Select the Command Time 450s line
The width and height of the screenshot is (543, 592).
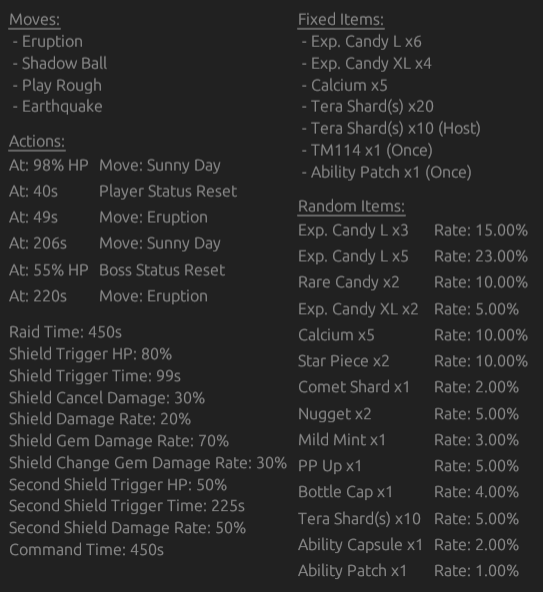[x=86, y=550]
